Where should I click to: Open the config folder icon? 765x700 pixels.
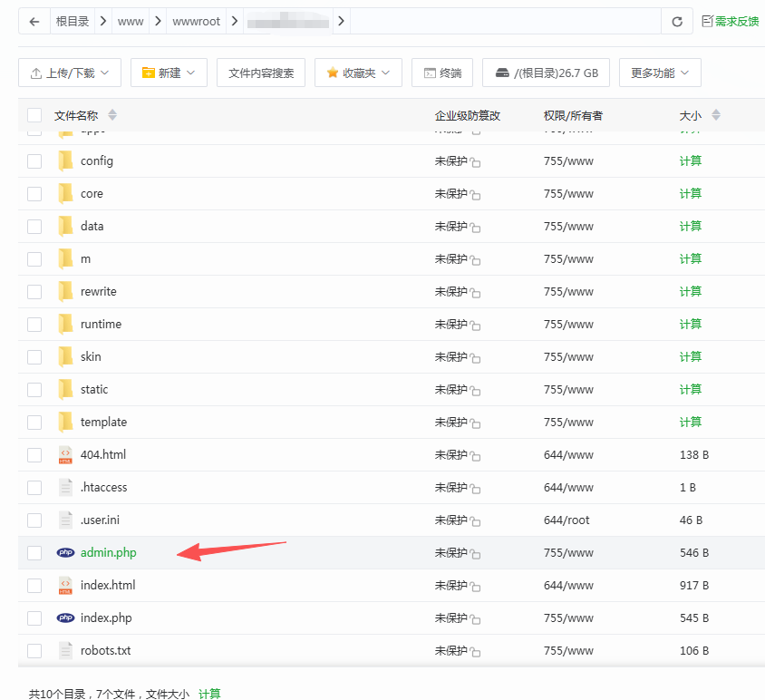coord(65,161)
